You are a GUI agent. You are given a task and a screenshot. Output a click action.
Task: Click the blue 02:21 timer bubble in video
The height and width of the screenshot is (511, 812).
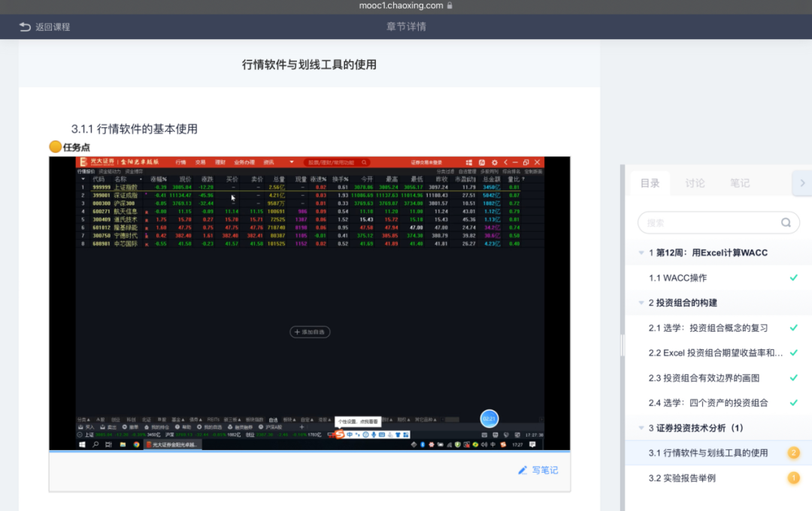pos(489,418)
